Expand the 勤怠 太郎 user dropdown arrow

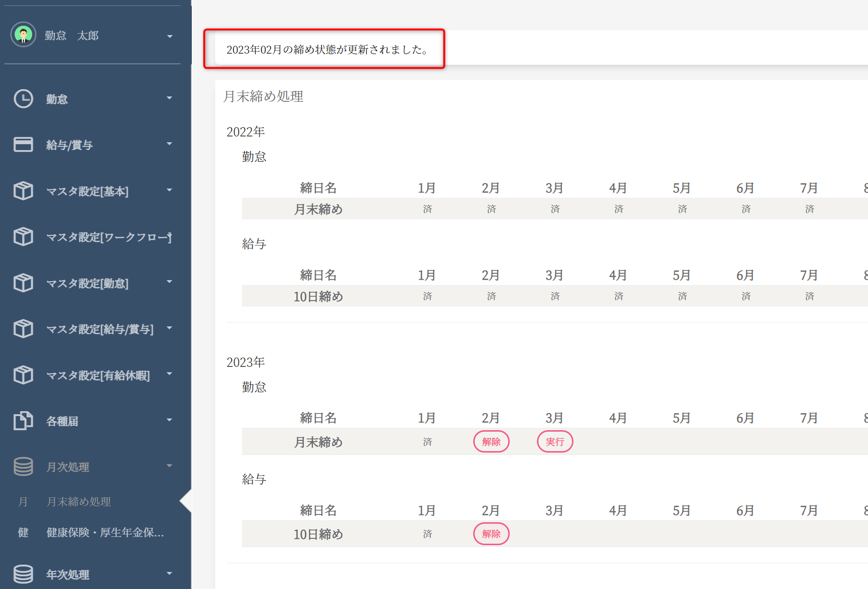pos(169,37)
